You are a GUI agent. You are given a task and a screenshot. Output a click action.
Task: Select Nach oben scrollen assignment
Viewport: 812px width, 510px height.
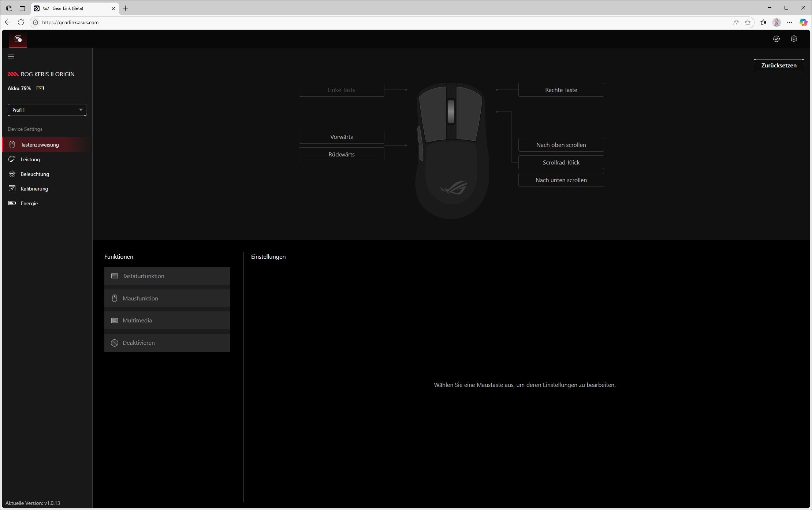coord(561,145)
